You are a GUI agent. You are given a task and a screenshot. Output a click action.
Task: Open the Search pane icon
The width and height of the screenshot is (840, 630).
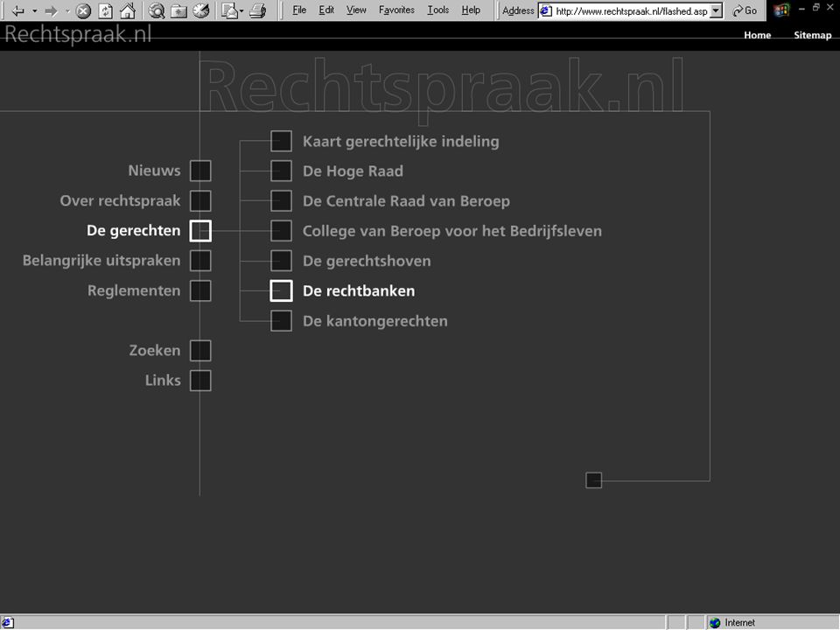157,10
